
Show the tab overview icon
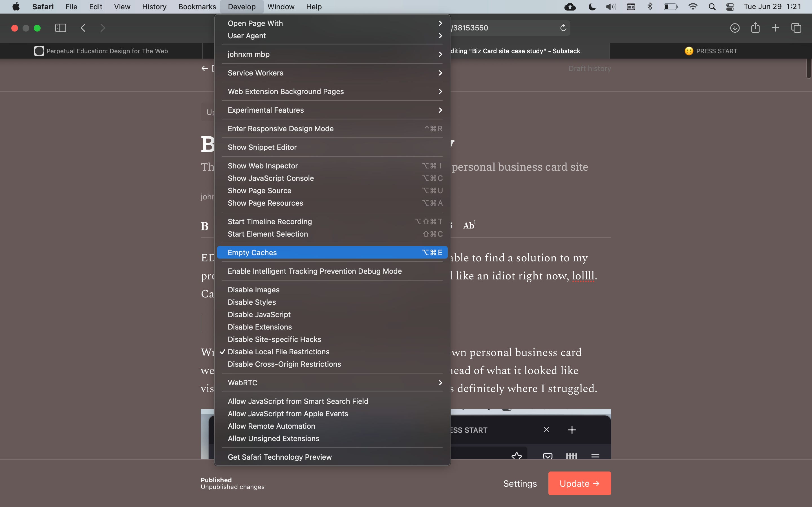tap(796, 28)
